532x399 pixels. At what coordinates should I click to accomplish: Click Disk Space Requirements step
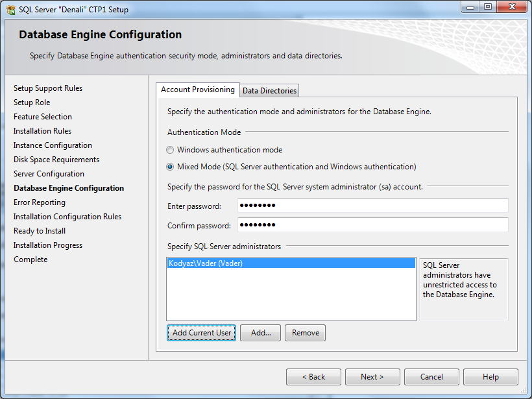click(x=56, y=160)
